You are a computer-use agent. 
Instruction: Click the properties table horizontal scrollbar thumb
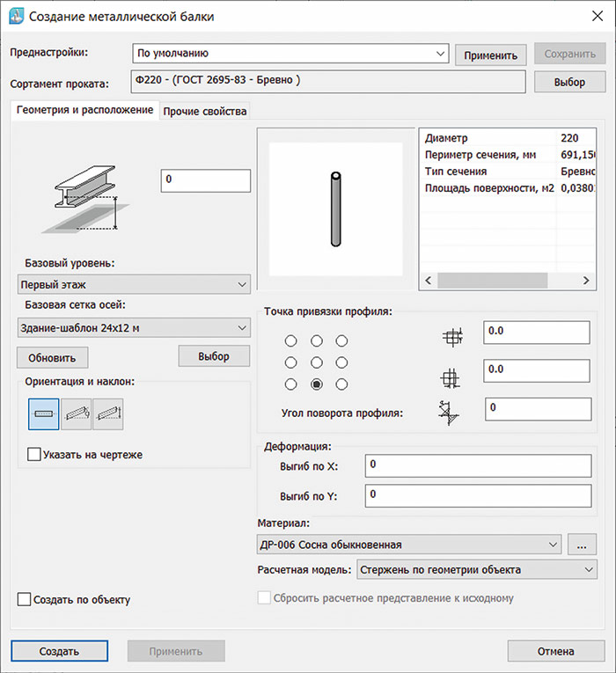[x=493, y=281]
